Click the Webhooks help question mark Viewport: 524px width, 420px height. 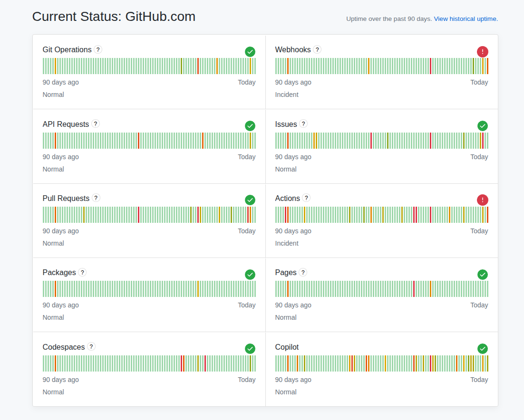[317, 50]
